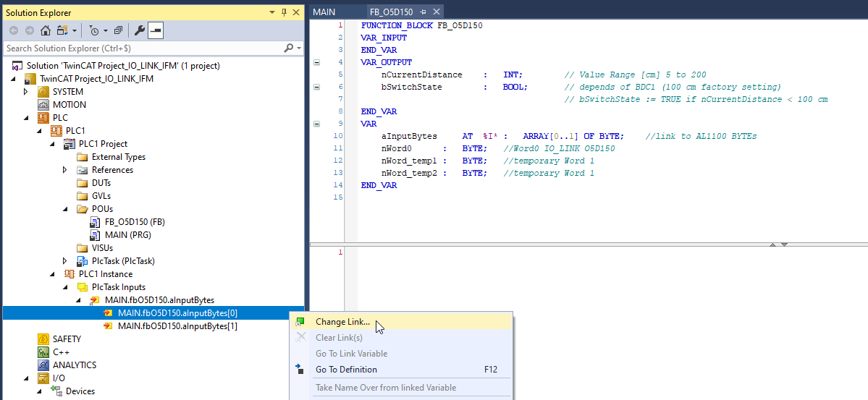Toggle the Solution Explorer auto-hide pin

(284, 12)
